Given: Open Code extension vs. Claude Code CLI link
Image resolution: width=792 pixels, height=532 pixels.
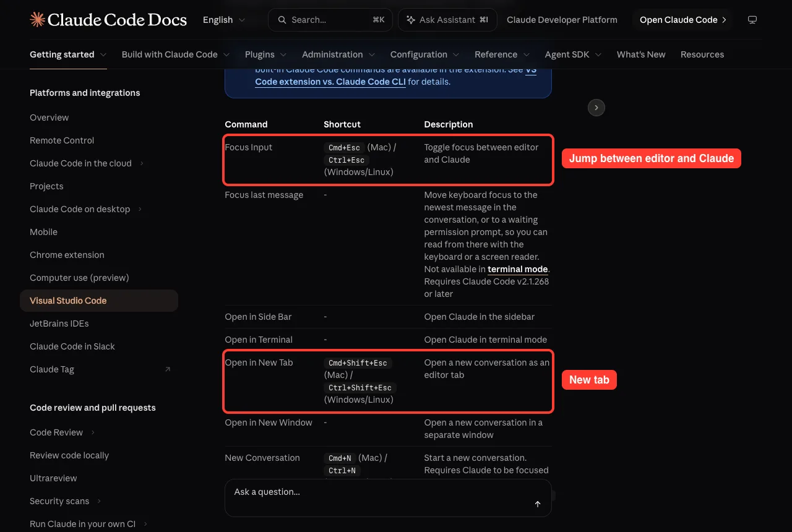Looking at the screenshot, I should tap(330, 82).
